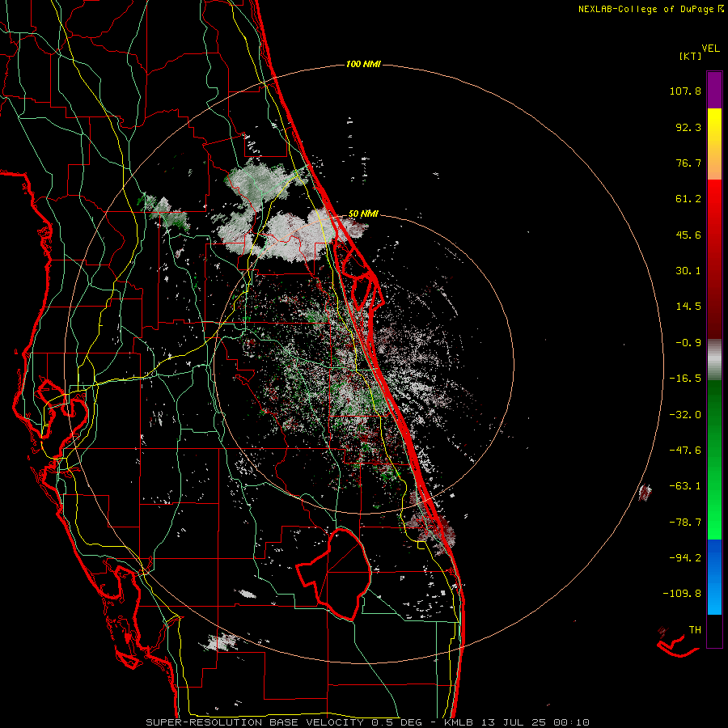Viewport: 728px width, 728px height.
Task: Select the 45.6 velocity scale value
Action: pyautogui.click(x=688, y=235)
